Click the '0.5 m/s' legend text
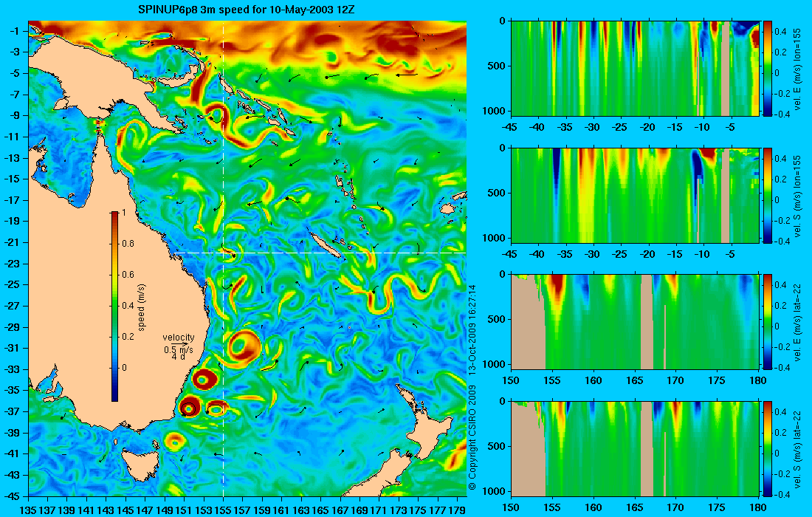812x517 pixels. coord(178,350)
